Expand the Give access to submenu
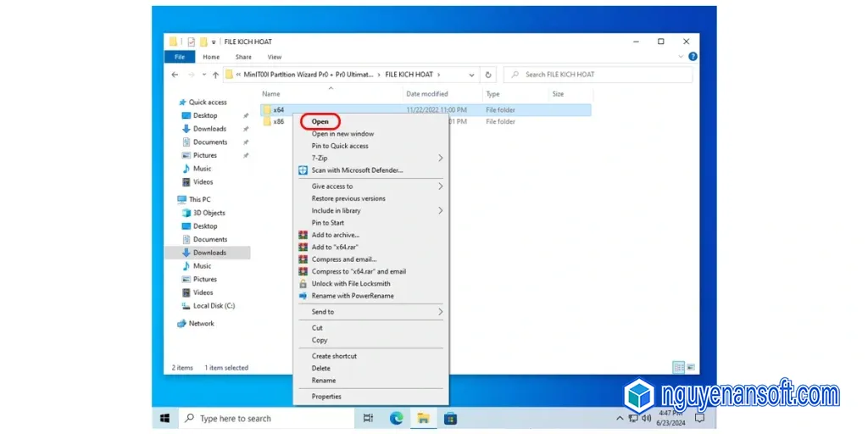Viewport: 868px width, 434px height. pyautogui.click(x=371, y=186)
